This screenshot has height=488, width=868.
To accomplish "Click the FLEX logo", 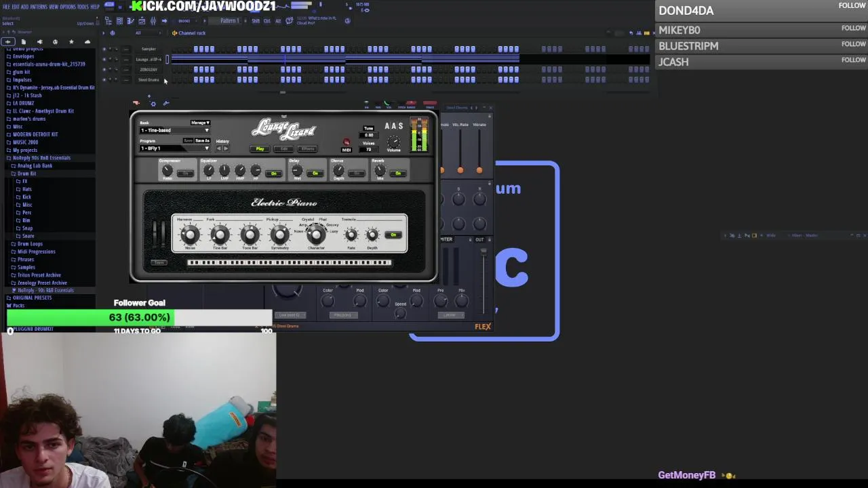I will [x=483, y=326].
